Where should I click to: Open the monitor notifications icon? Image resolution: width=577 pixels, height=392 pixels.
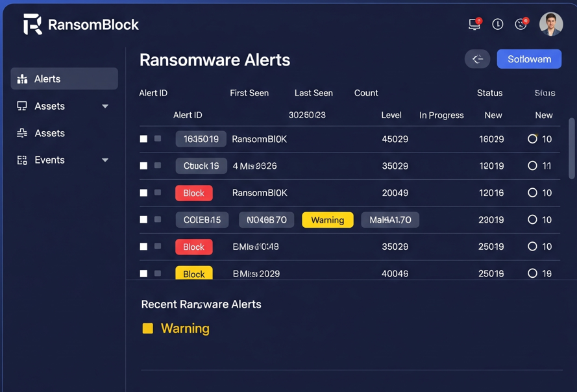(474, 24)
